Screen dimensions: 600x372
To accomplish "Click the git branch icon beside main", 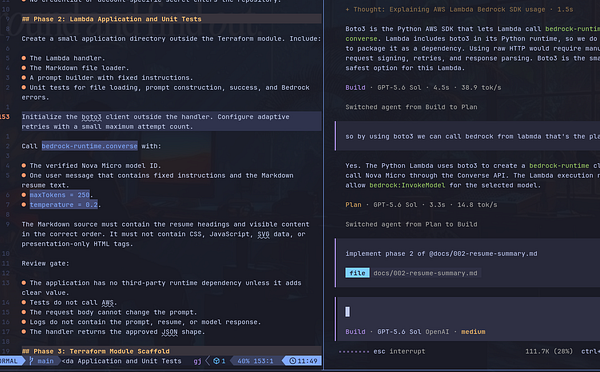I will tap(31, 361).
